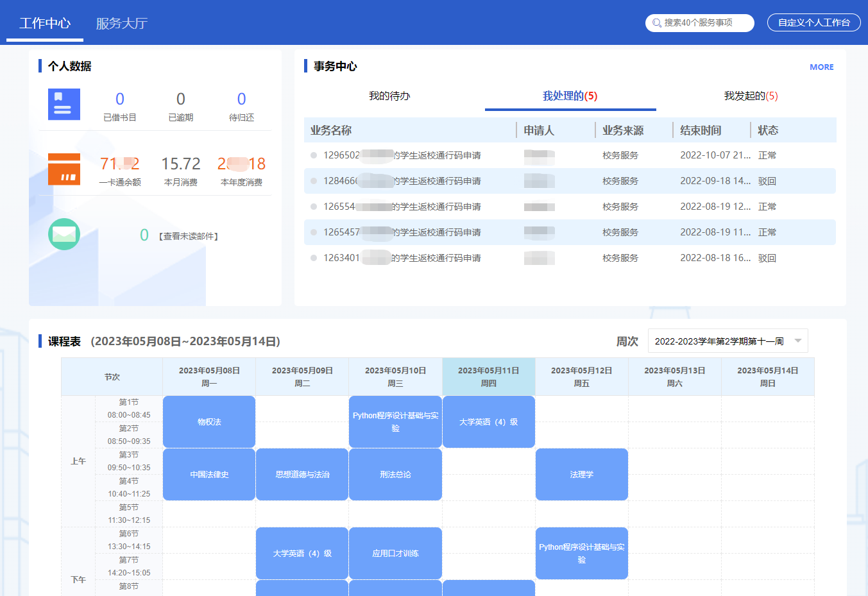This screenshot has height=596, width=868.
Task: Open Thursday's 大学英语（4）级 course
Action: coord(489,421)
